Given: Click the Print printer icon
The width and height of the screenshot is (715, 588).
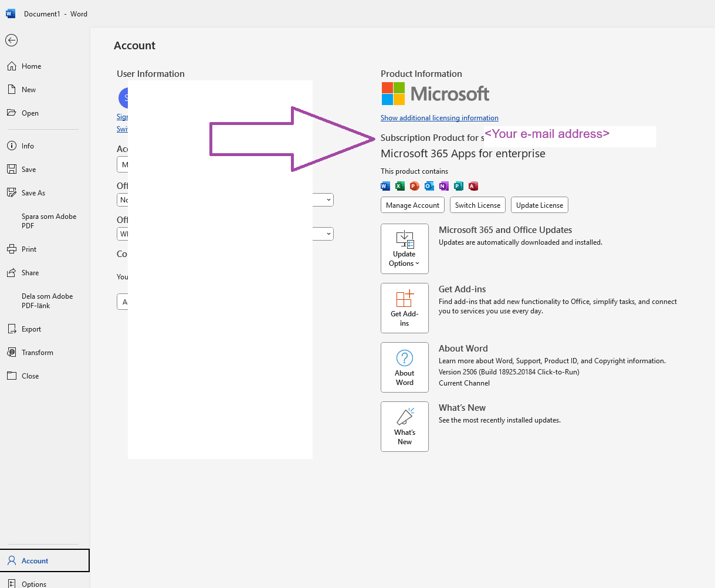Looking at the screenshot, I should [x=11, y=249].
